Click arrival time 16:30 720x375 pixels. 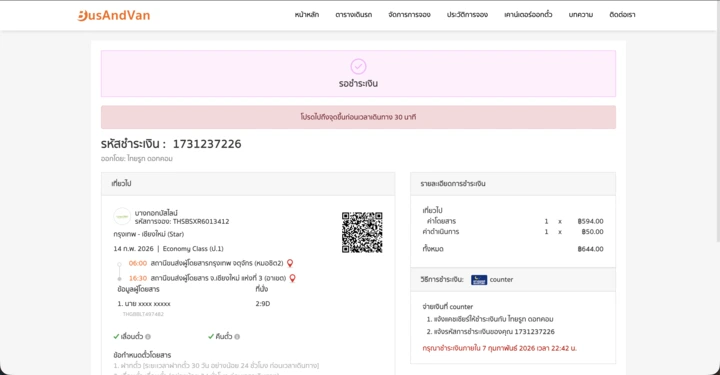click(138, 278)
